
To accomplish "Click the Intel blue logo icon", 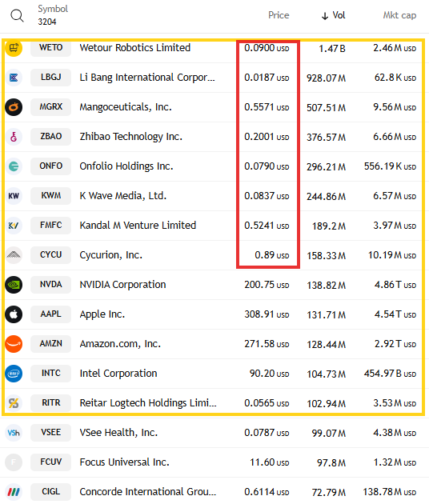I will point(14,373).
